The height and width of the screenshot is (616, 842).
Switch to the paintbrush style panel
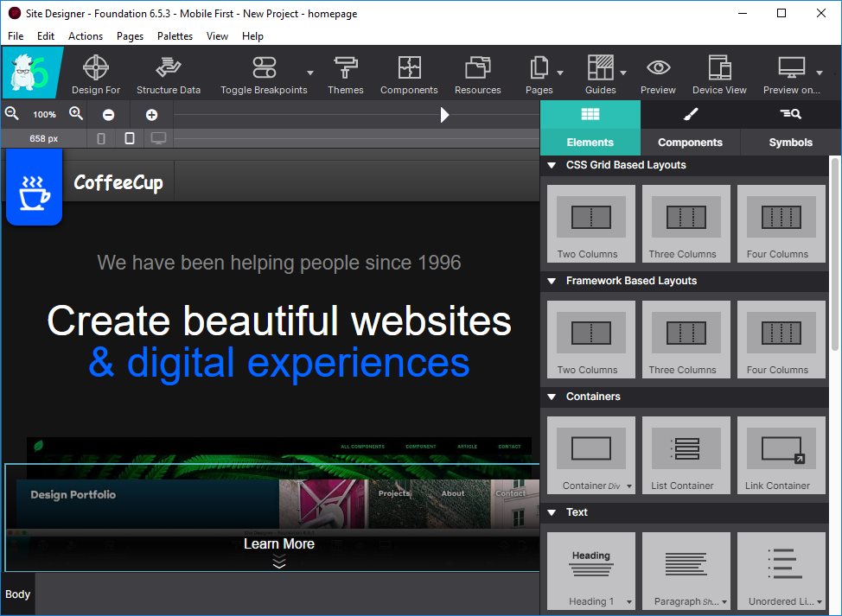(690, 114)
